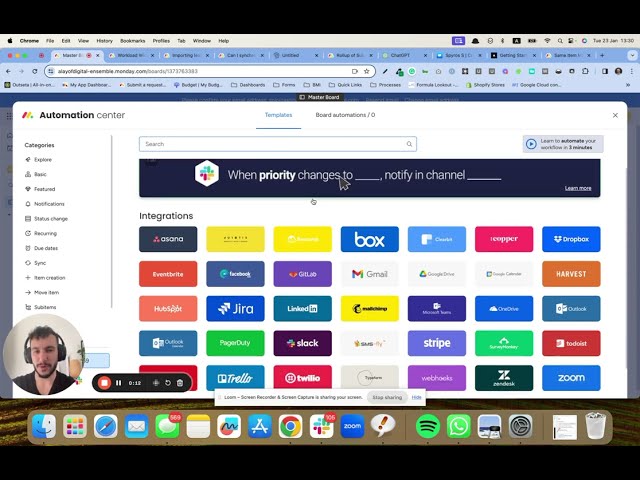This screenshot has height=480, width=640.
Task: Pause the Loom recording
Action: coord(118,383)
